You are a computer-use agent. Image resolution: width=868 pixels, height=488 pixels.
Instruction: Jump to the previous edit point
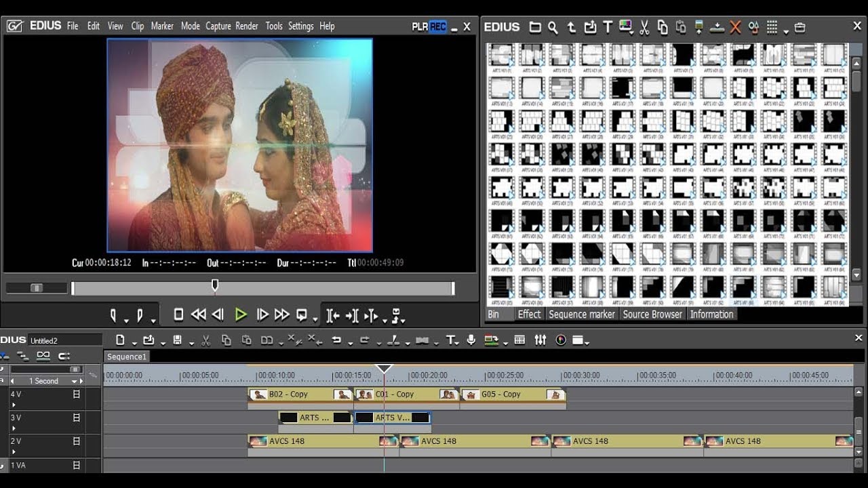333,315
